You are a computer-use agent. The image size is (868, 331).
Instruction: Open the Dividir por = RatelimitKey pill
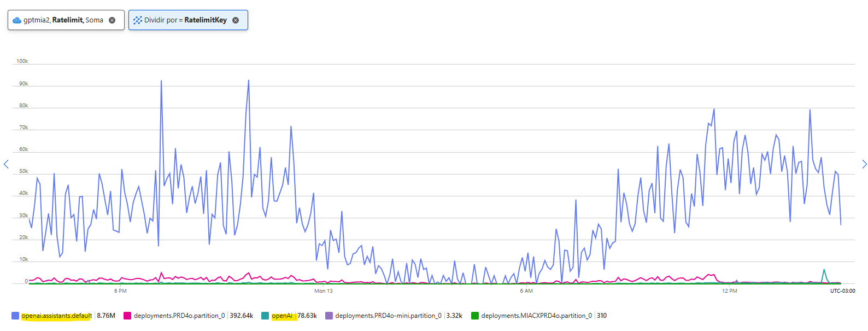188,20
